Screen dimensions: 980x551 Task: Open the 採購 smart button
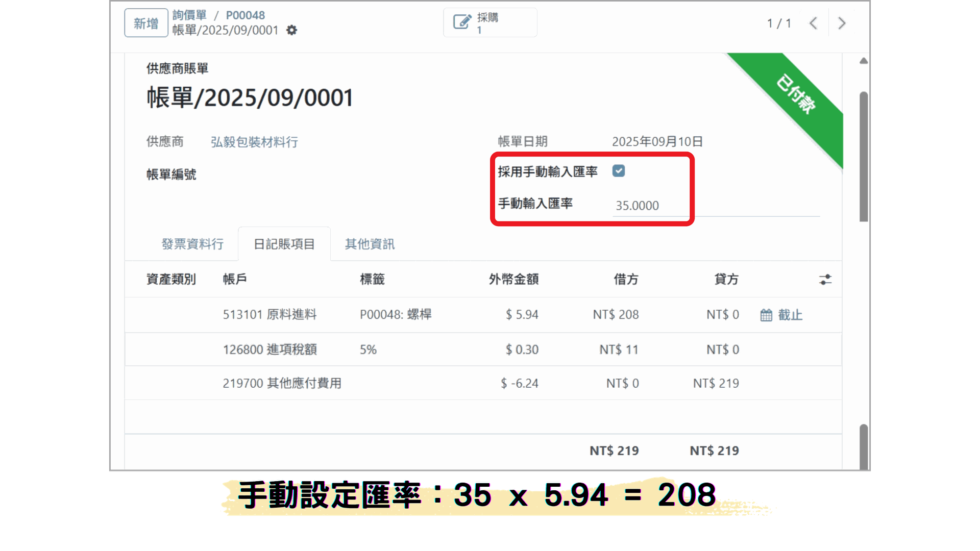pos(489,23)
